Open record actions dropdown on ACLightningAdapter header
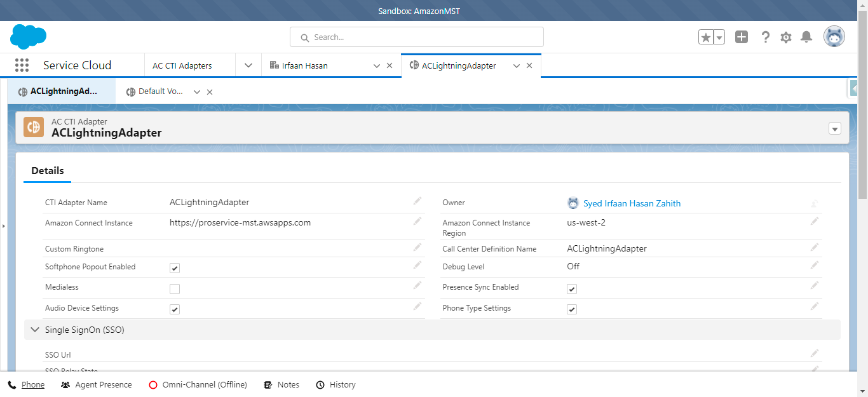The image size is (868, 397). [835, 129]
